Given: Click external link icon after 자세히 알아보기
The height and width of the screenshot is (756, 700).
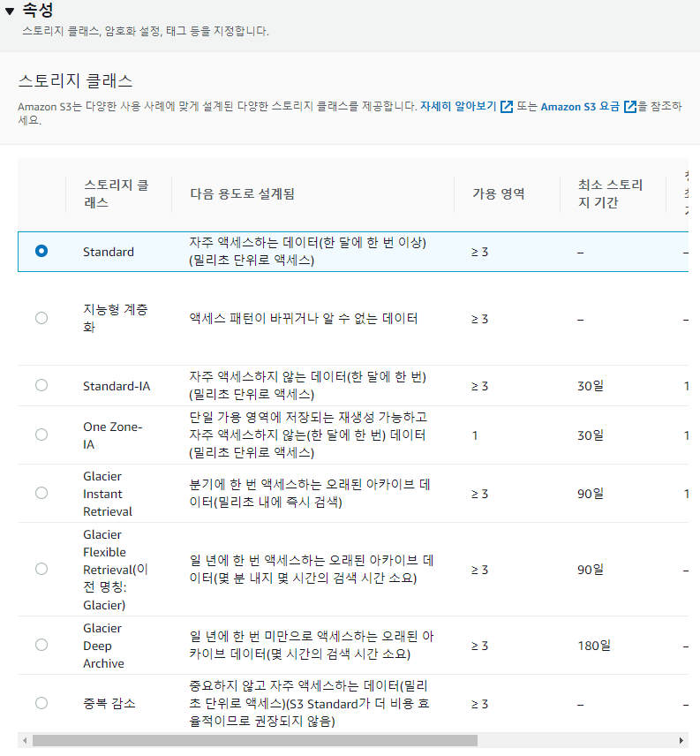Looking at the screenshot, I should pos(507,107).
